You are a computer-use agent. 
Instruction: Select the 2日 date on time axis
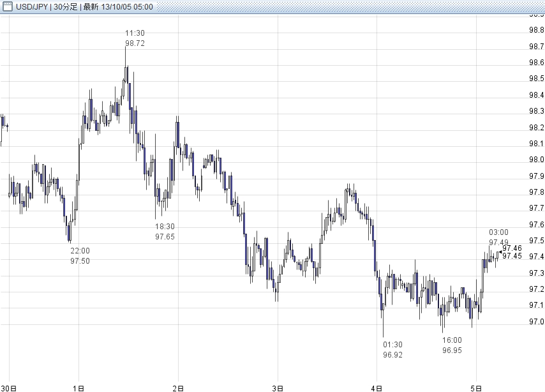[x=178, y=388]
